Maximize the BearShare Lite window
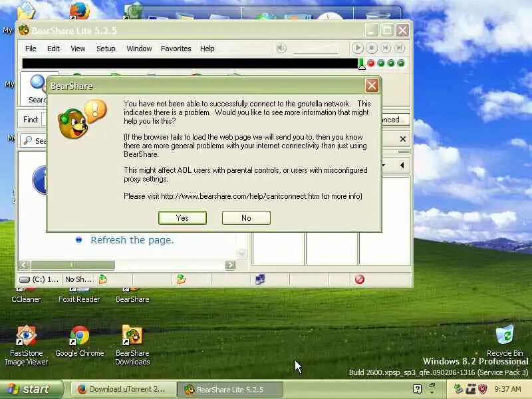 388,31
